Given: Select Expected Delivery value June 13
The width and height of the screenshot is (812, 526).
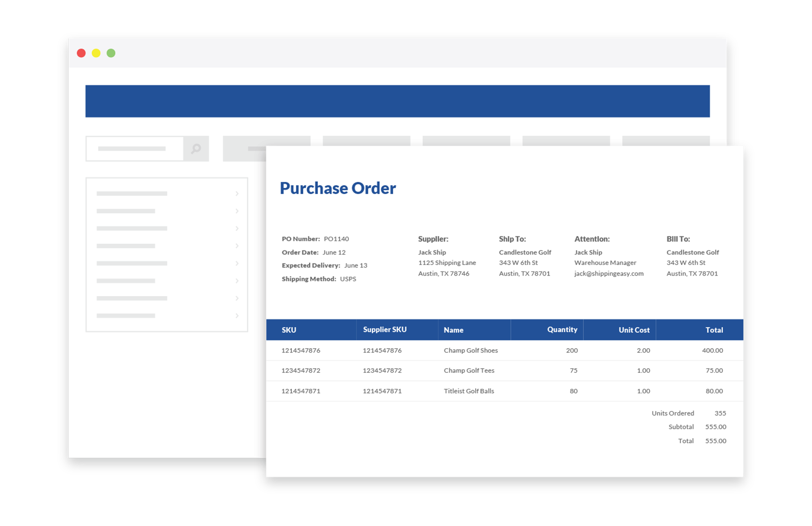Looking at the screenshot, I should tap(355, 266).
